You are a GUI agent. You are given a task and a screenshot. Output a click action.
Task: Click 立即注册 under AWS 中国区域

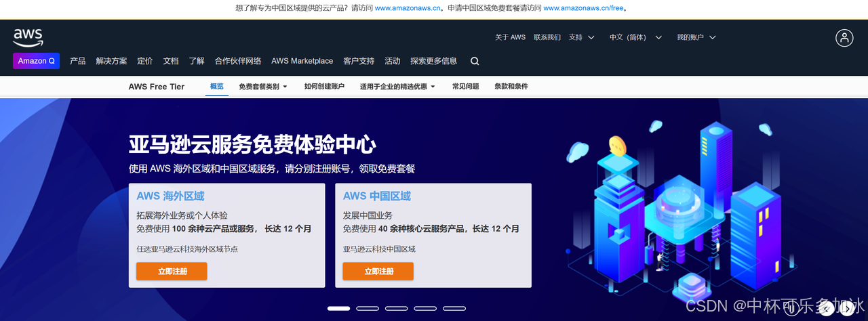pos(378,271)
